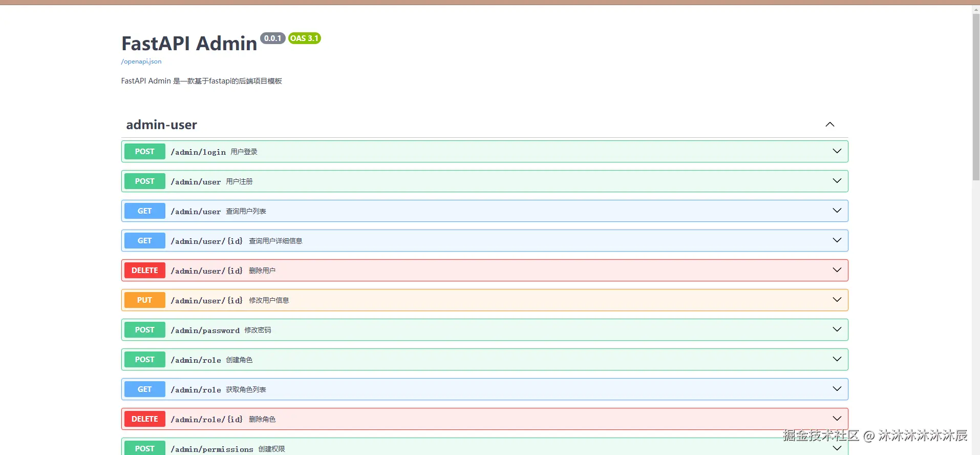The width and height of the screenshot is (980, 455).
Task: Open the /openapi.json link
Action: click(x=141, y=61)
